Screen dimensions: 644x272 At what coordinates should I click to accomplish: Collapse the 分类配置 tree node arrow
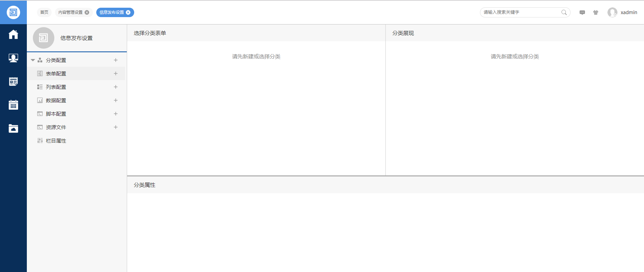(x=33, y=60)
